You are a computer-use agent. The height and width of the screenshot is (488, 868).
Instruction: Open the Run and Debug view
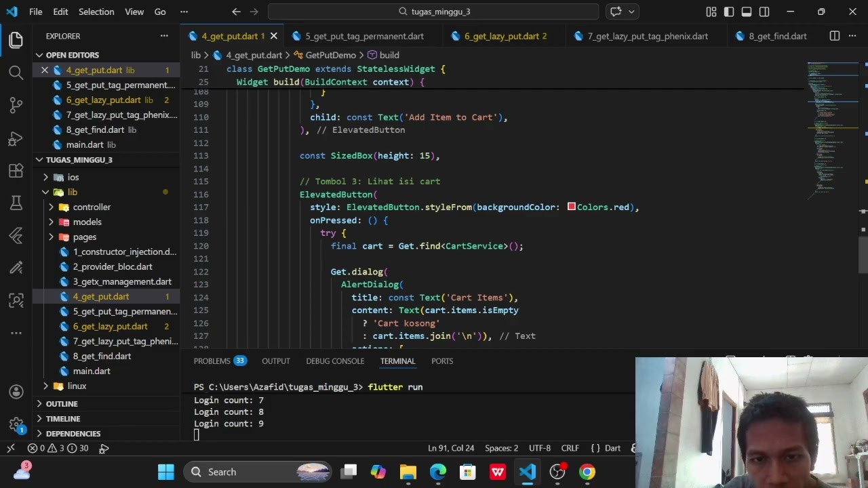point(16,138)
